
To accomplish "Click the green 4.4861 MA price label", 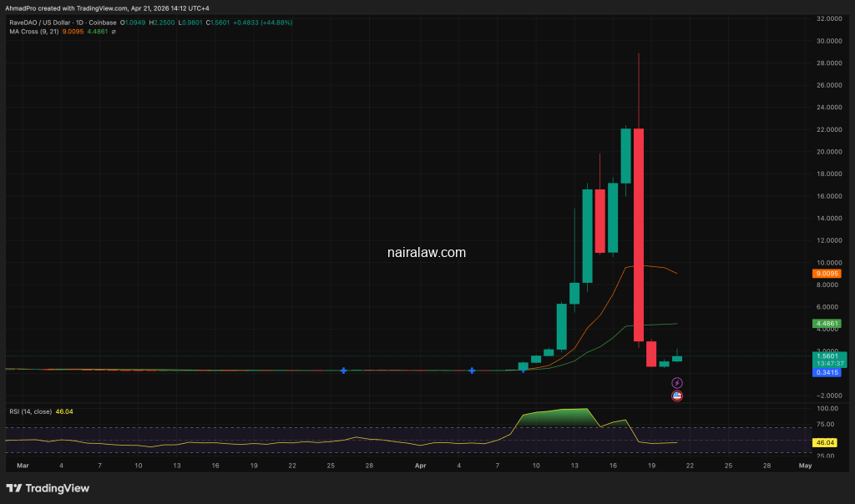I will (827, 324).
